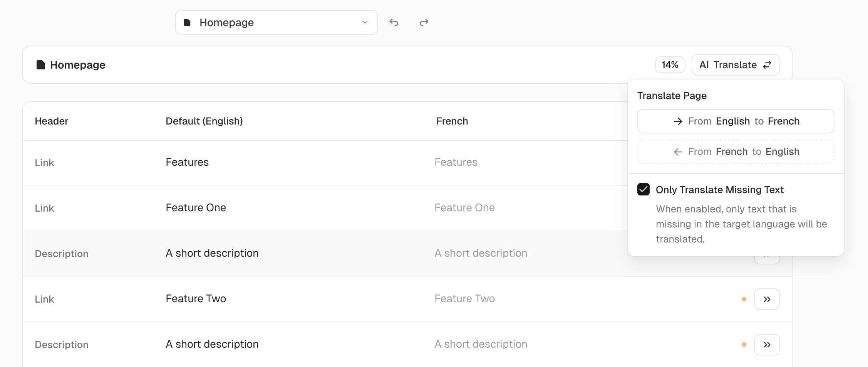Edit the French field for Features
868x367 pixels.
[456, 162]
